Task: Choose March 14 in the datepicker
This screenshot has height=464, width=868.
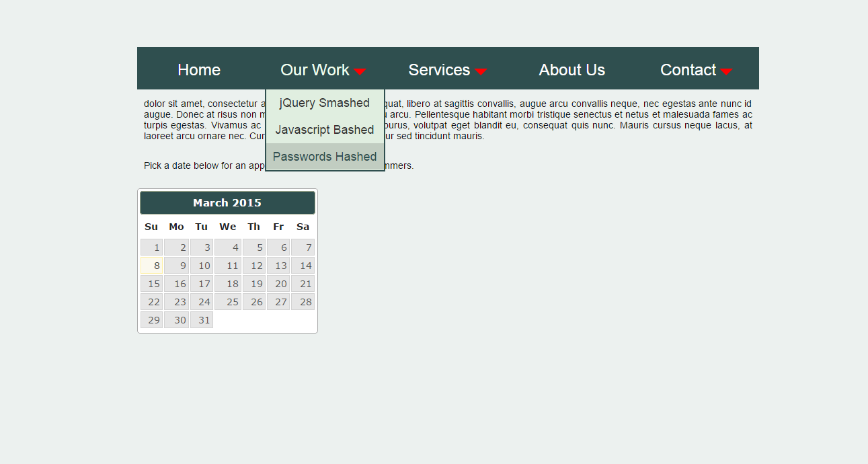Action: point(303,266)
